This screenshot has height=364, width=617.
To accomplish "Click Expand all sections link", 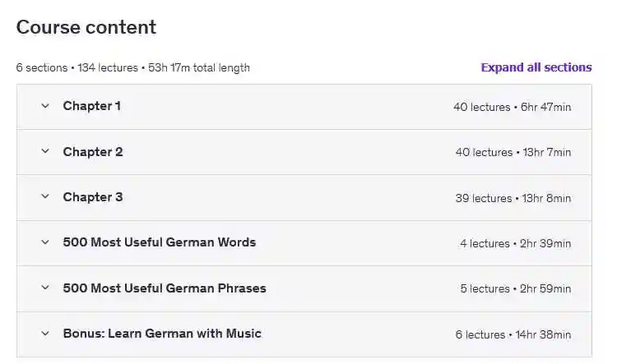I will (536, 67).
